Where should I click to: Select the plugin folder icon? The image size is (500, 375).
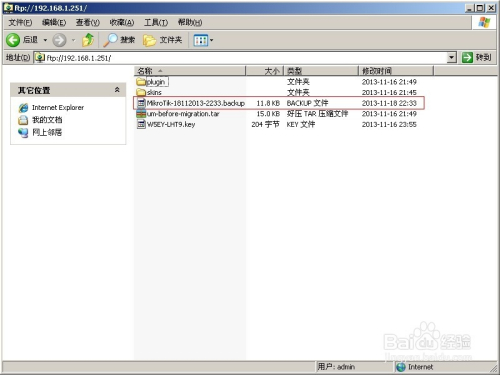pyautogui.click(x=141, y=82)
